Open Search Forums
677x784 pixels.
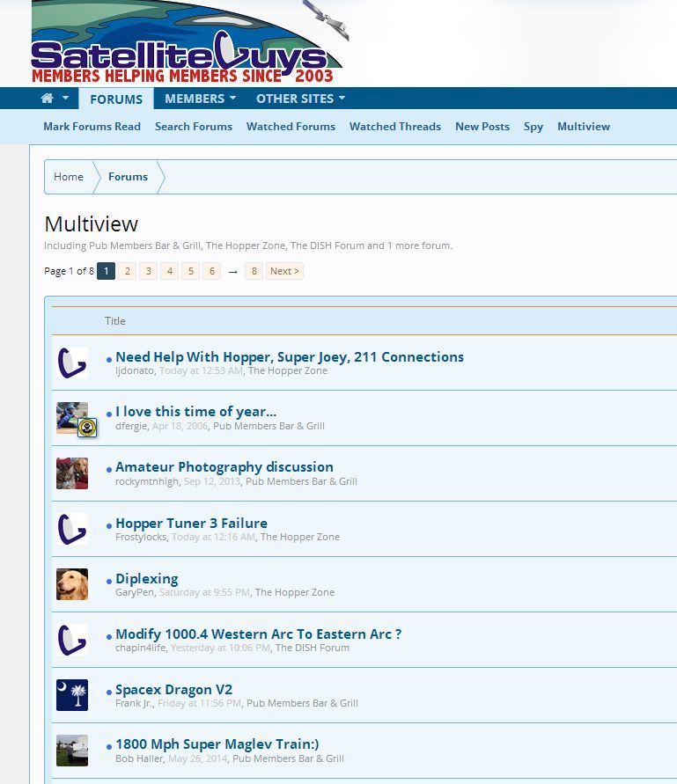coord(194,127)
